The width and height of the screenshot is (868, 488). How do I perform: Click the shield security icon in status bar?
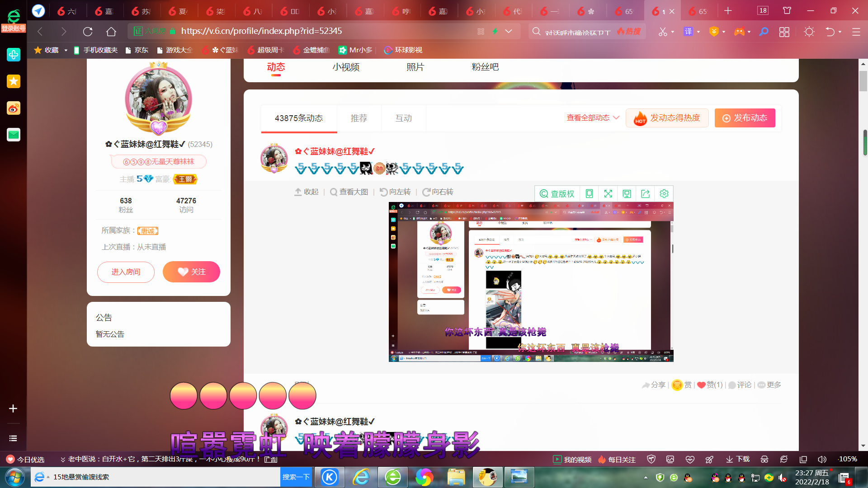pyautogui.click(x=651, y=459)
